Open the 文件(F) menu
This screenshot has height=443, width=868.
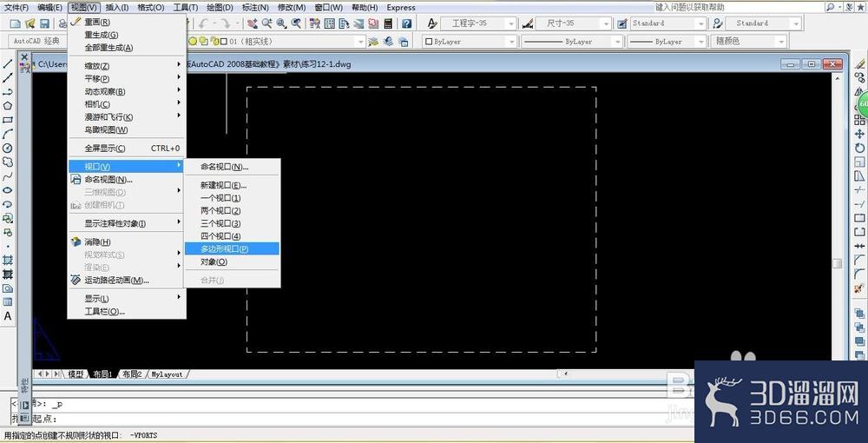(x=16, y=8)
